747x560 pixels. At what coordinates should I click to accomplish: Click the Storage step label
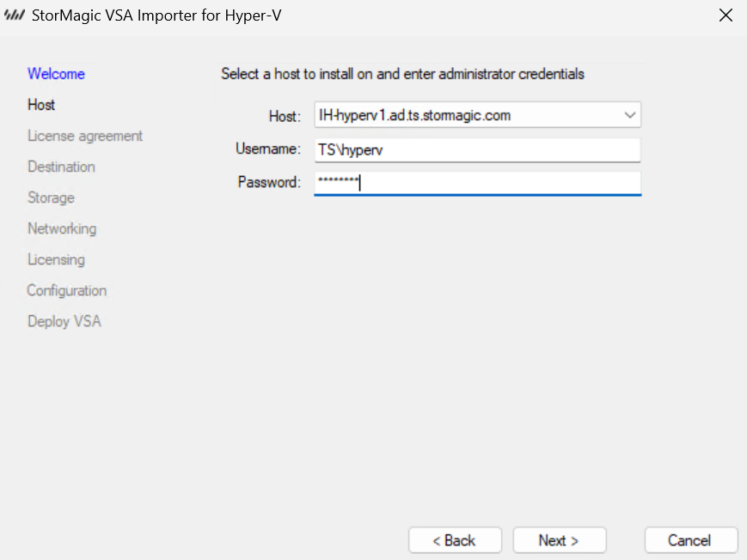click(51, 198)
